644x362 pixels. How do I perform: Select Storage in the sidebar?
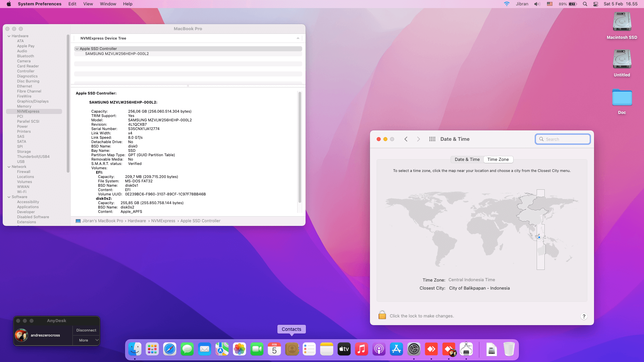(24, 152)
